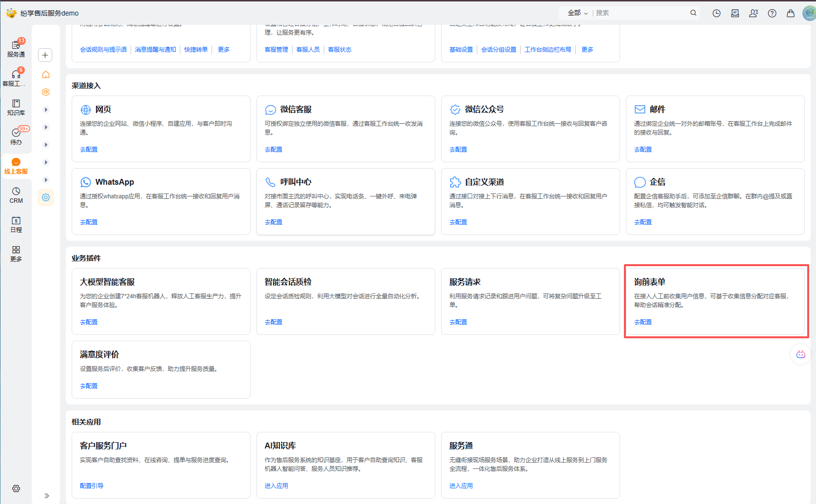Click 去配置 on the 呼叫中心 card
Viewport: 816px width, 504px height.
(273, 222)
